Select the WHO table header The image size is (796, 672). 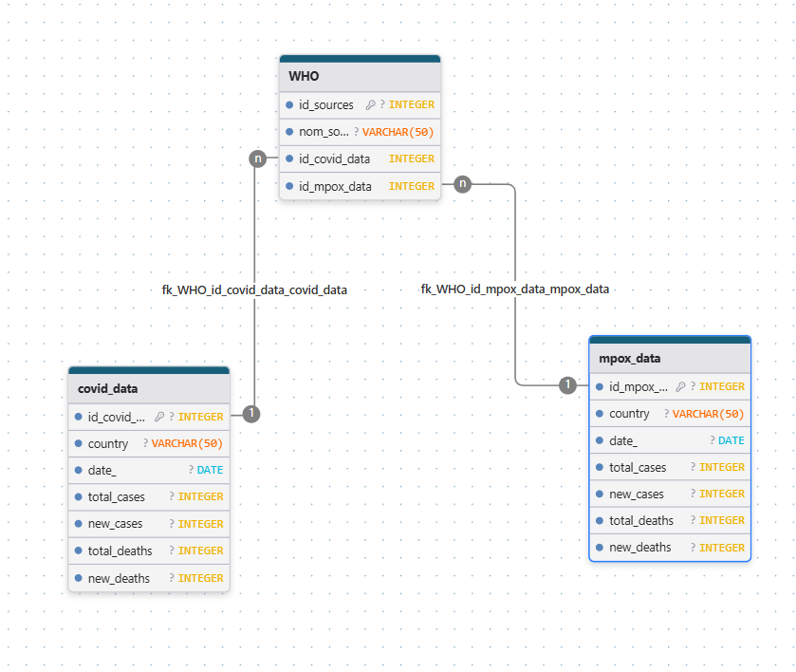pyautogui.click(x=360, y=76)
